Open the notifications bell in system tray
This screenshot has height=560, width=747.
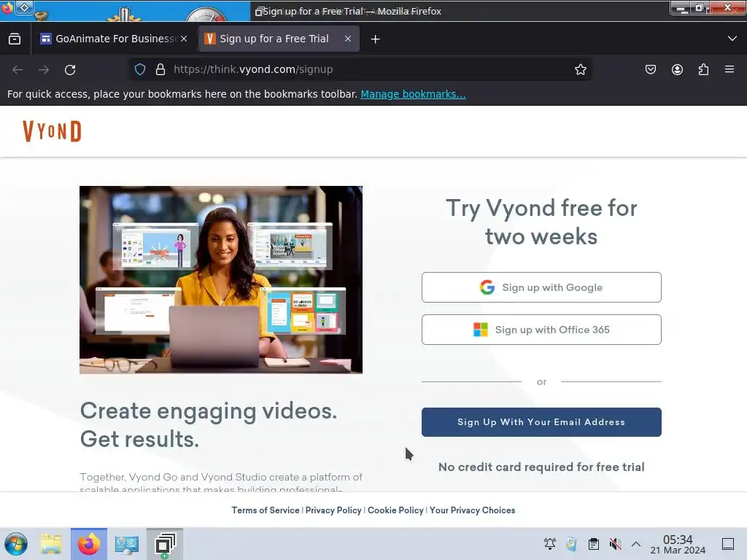point(550,543)
